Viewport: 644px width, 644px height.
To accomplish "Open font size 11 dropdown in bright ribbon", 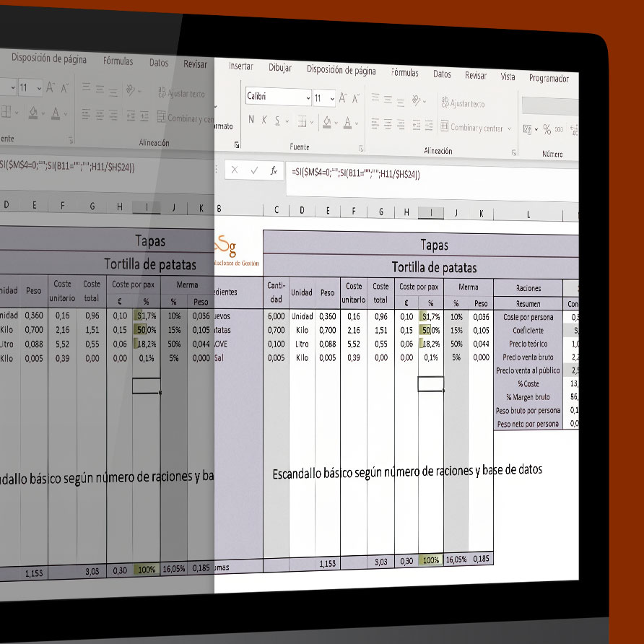I will pyautogui.click(x=332, y=99).
